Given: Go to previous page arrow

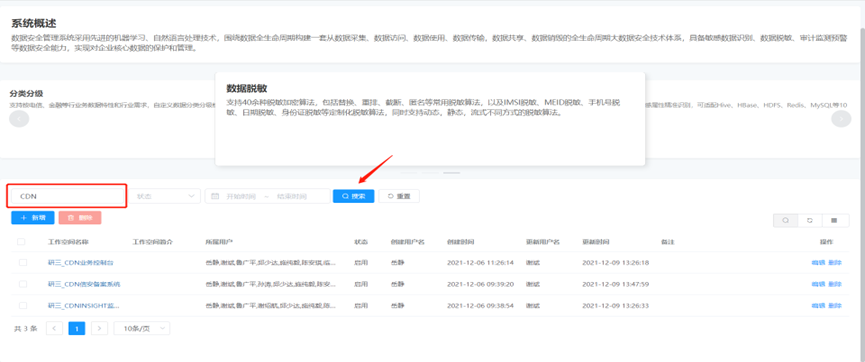Looking at the screenshot, I should pyautogui.click(x=54, y=328).
